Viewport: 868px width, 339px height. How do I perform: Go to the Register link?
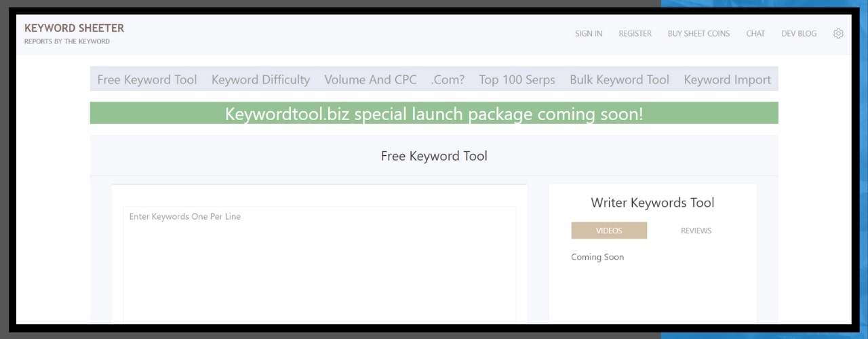tap(635, 33)
